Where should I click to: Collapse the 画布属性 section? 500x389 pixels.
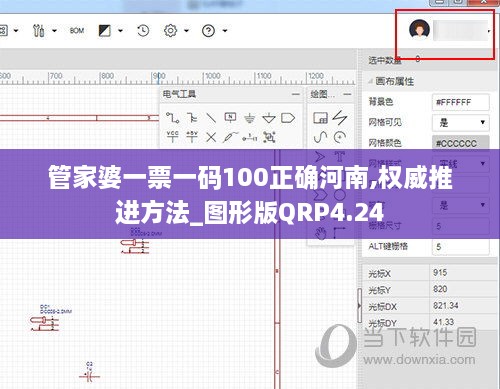[x=370, y=81]
